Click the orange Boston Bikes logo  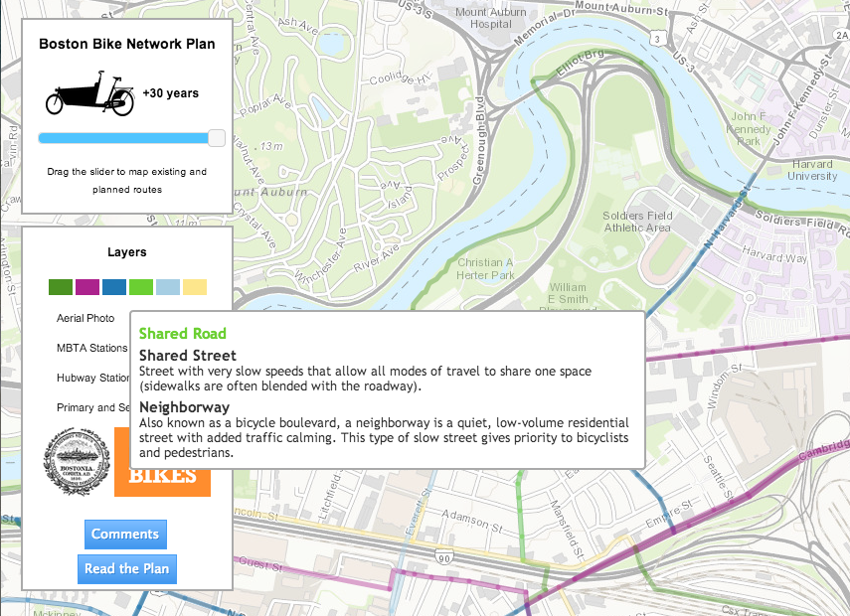point(162,482)
